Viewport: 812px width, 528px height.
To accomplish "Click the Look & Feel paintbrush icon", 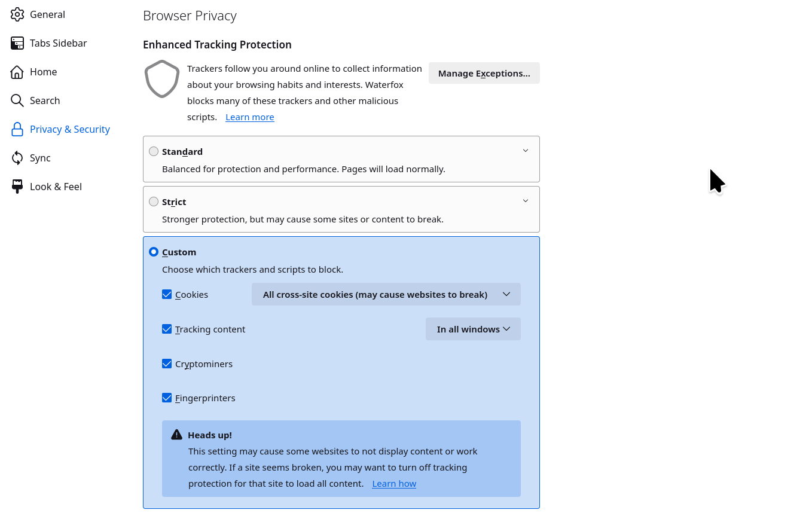I will [x=17, y=187].
